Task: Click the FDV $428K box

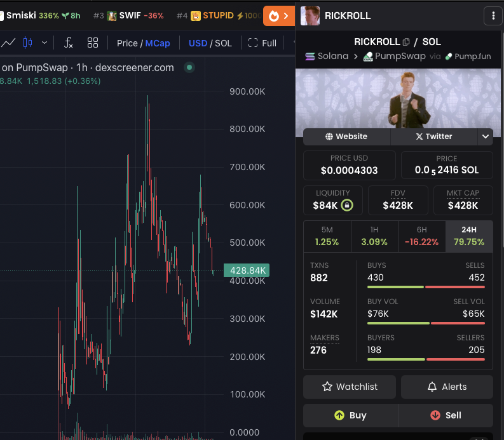Action: (x=398, y=201)
